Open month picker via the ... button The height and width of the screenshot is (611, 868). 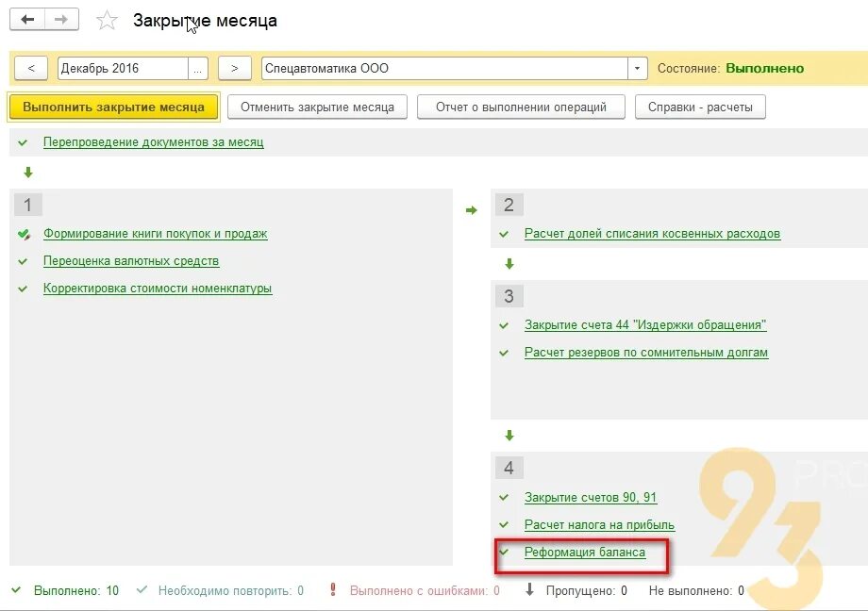(x=197, y=67)
